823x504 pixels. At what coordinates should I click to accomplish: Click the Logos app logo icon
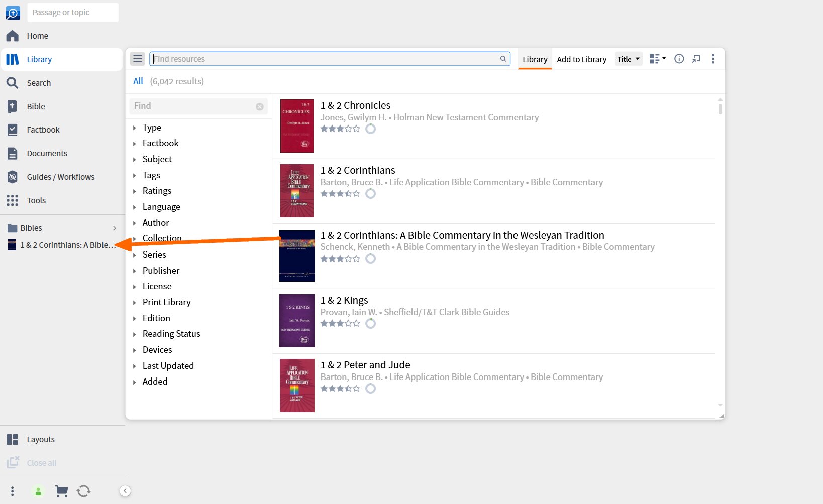[x=13, y=13]
